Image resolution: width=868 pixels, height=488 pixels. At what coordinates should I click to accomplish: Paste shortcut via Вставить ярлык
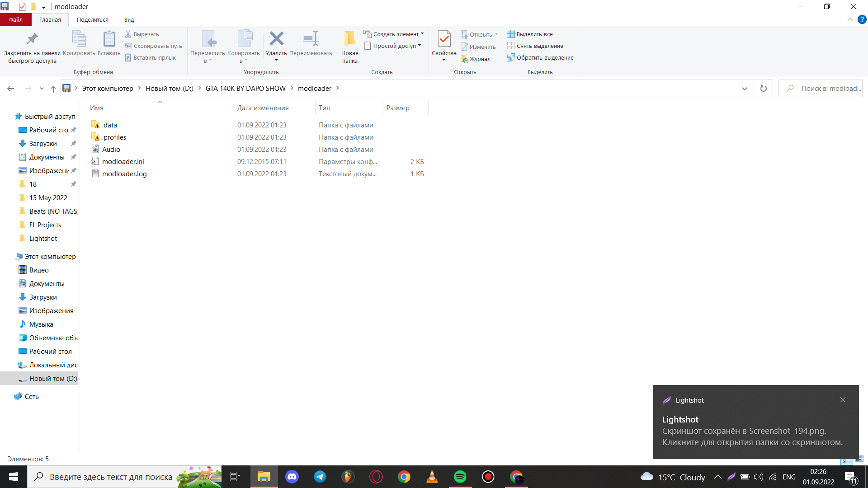(x=150, y=57)
